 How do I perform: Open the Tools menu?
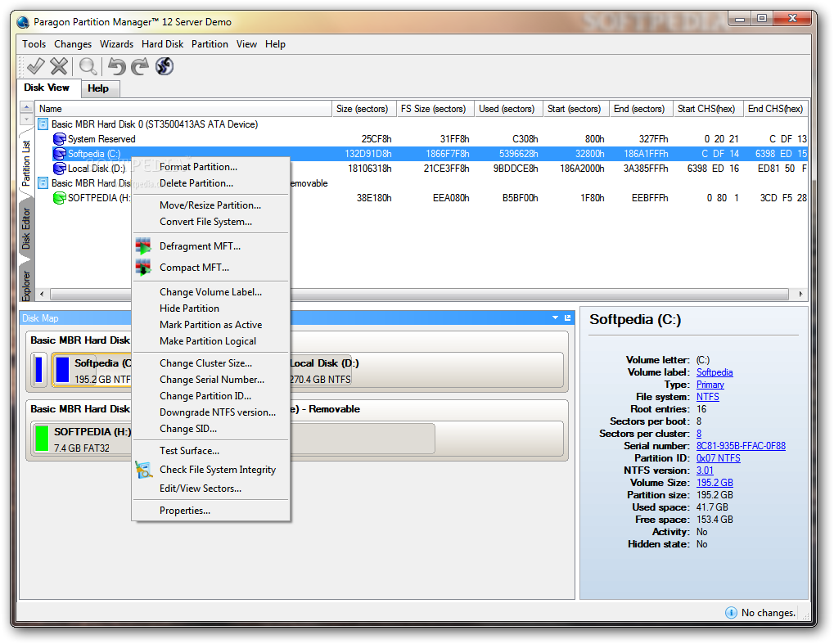point(34,44)
